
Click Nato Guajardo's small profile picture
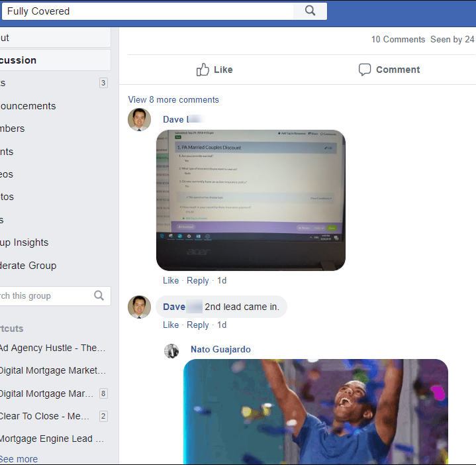point(171,350)
